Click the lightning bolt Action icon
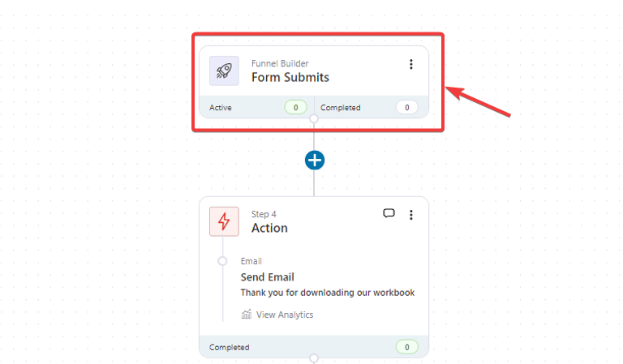The image size is (623, 364). coord(224,221)
